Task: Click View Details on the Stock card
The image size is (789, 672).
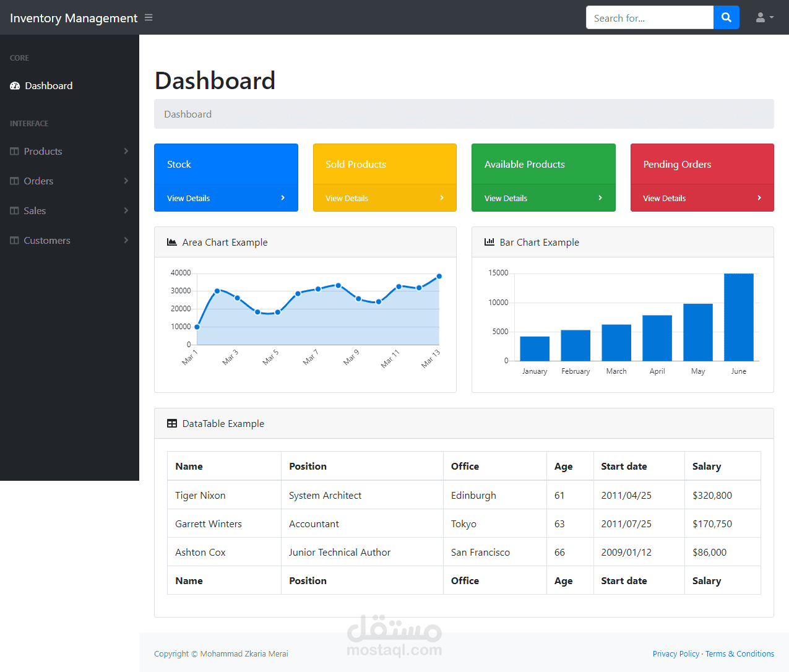Action: point(189,197)
